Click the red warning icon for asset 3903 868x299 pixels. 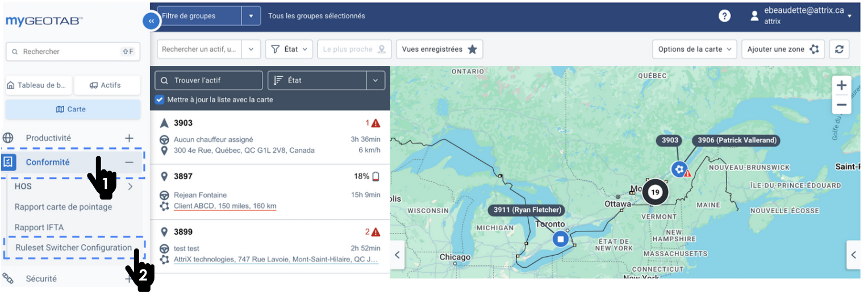point(375,123)
